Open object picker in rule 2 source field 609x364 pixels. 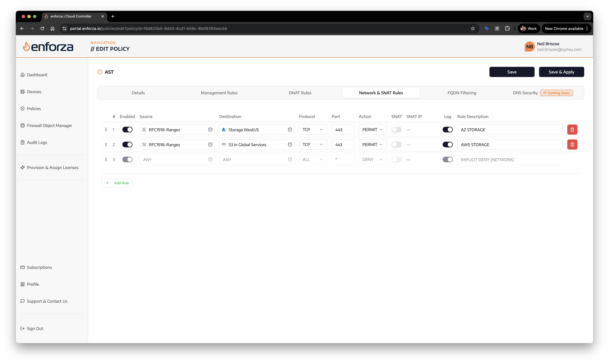(x=210, y=145)
